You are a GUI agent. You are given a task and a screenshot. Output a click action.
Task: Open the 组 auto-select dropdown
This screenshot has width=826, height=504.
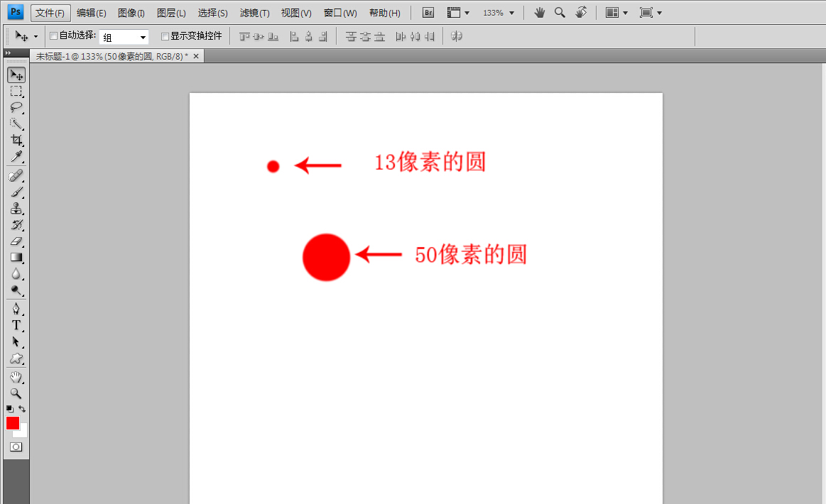pyautogui.click(x=124, y=37)
